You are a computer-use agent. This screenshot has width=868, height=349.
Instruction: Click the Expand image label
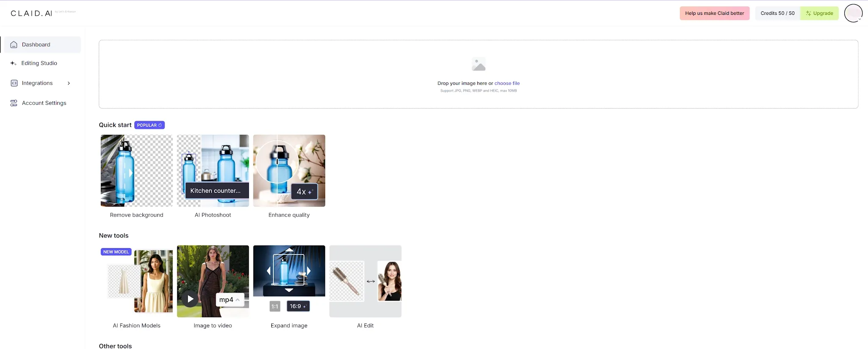click(289, 326)
